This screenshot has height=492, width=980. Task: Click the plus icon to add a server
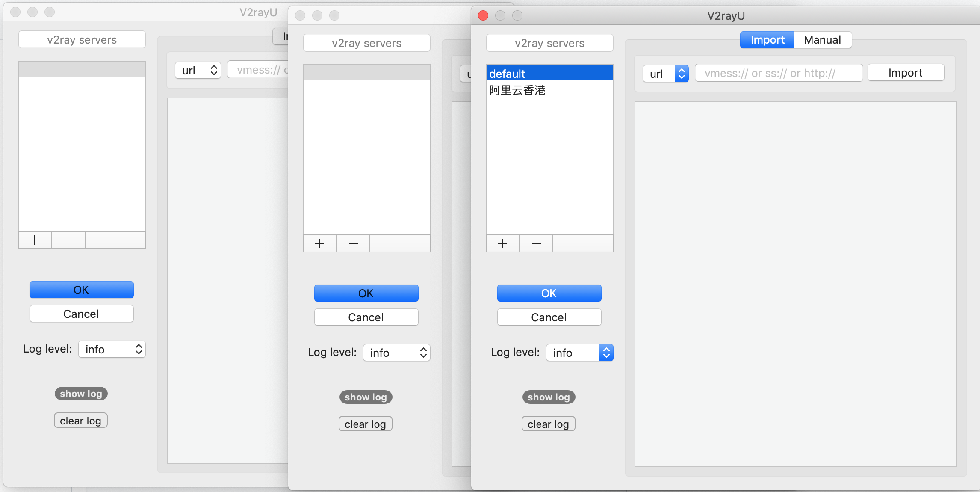coord(502,243)
